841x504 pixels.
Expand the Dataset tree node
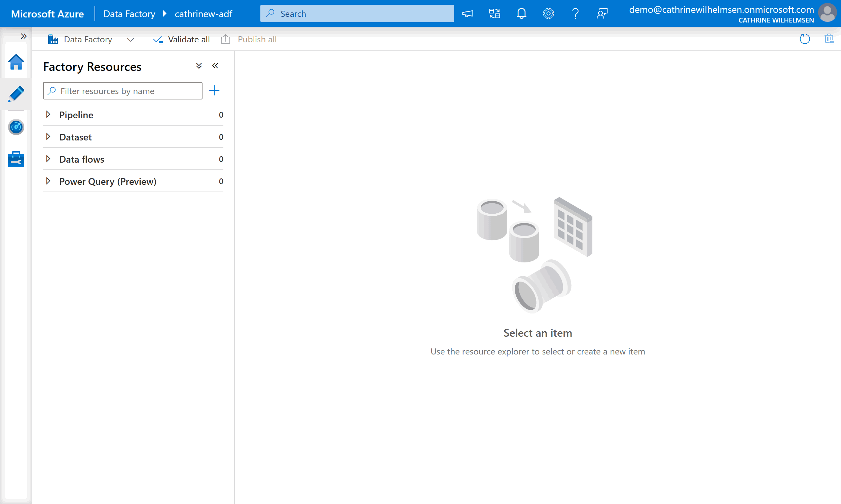tap(48, 137)
